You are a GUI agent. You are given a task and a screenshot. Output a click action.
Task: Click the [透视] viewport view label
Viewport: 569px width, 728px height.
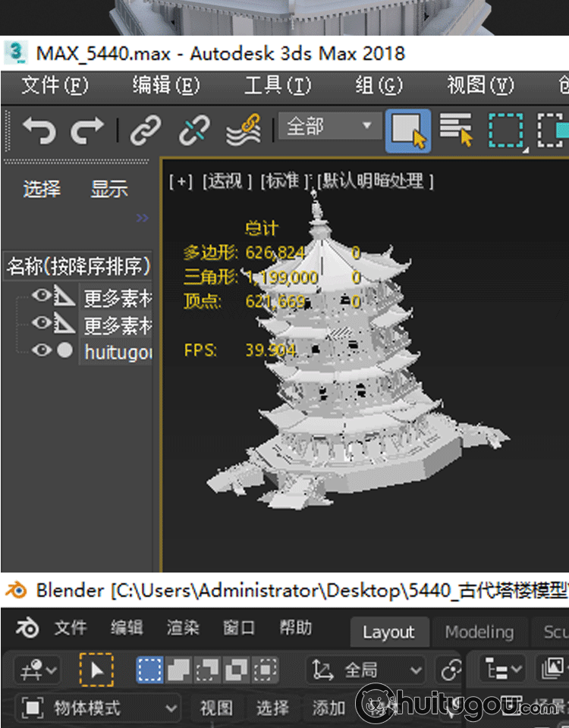tap(227, 181)
